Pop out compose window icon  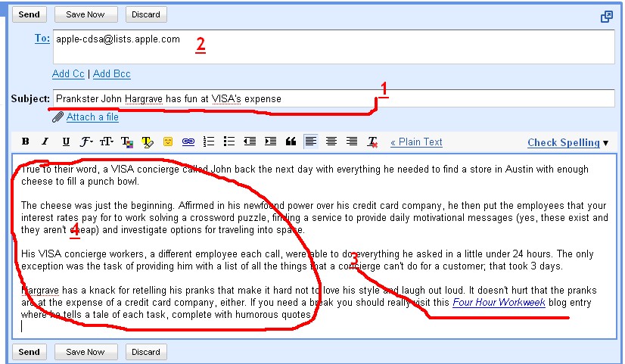point(607,17)
